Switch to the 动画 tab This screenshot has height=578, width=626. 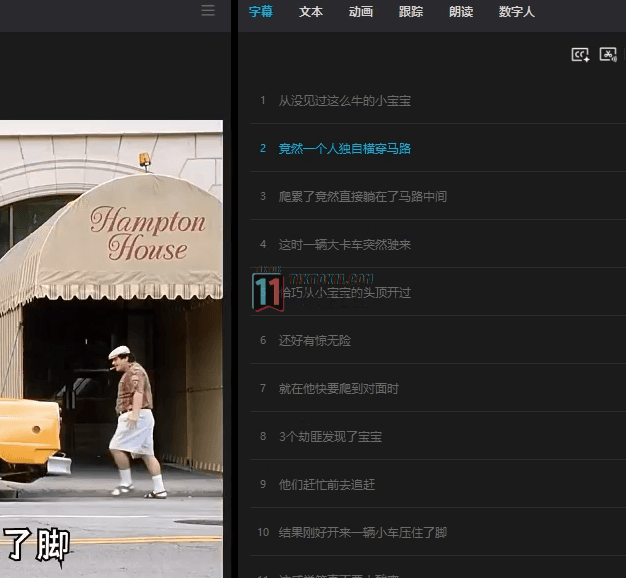click(x=361, y=12)
